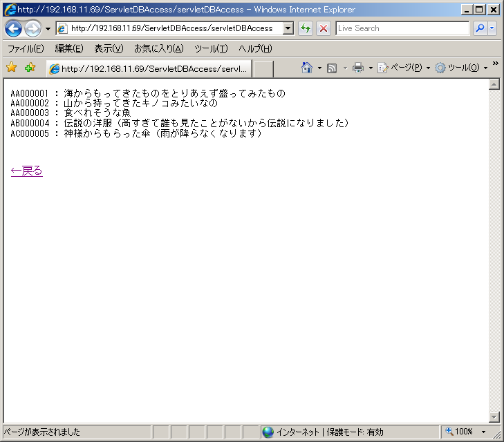
Task: Click the AA000001 row text
Action: (x=148, y=93)
